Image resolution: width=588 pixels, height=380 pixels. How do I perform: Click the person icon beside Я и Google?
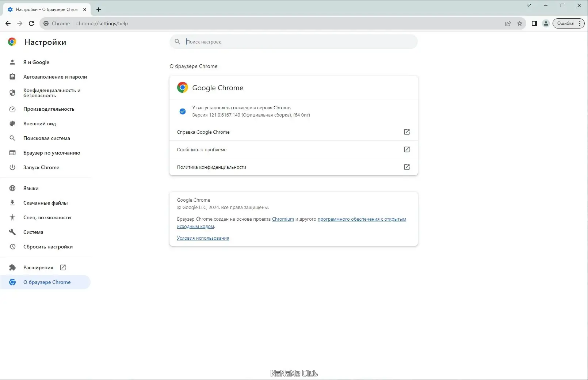[x=12, y=62]
